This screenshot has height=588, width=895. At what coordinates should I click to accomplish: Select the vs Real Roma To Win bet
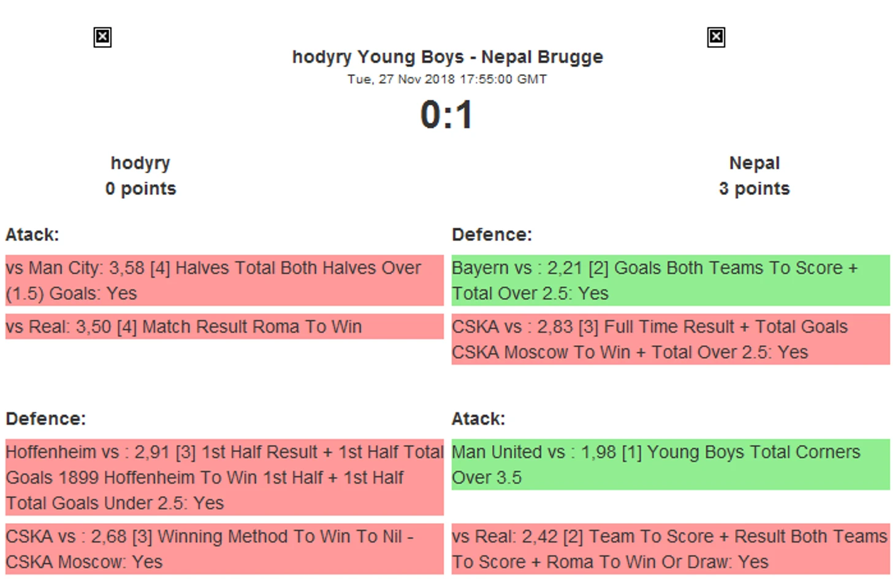point(224,327)
